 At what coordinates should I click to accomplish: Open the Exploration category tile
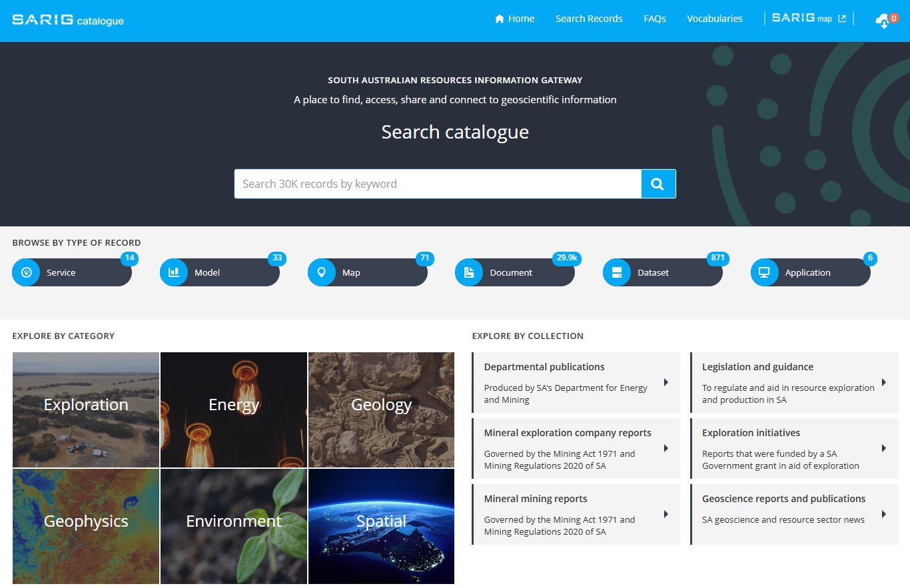point(86,410)
